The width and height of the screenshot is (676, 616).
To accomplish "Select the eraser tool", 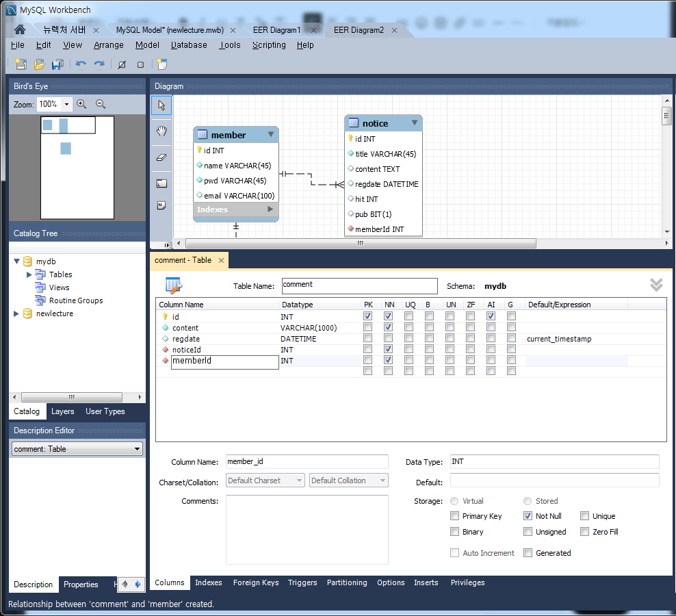I will tap(161, 157).
